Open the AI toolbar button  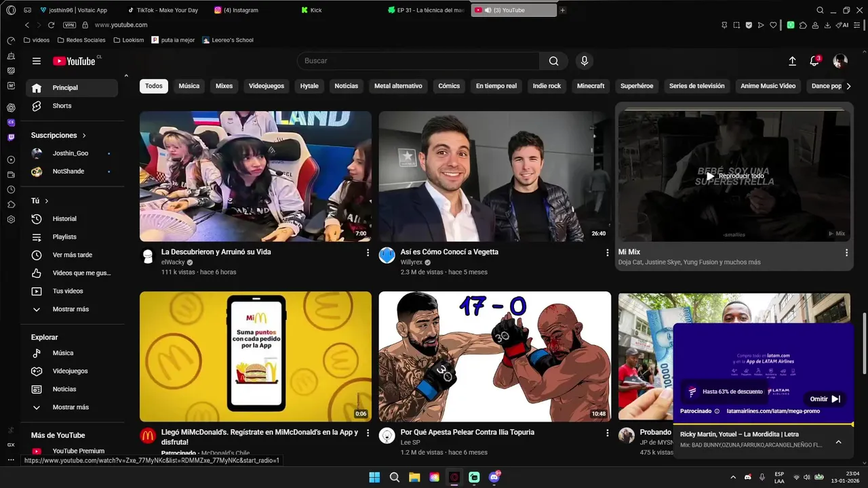click(x=842, y=25)
